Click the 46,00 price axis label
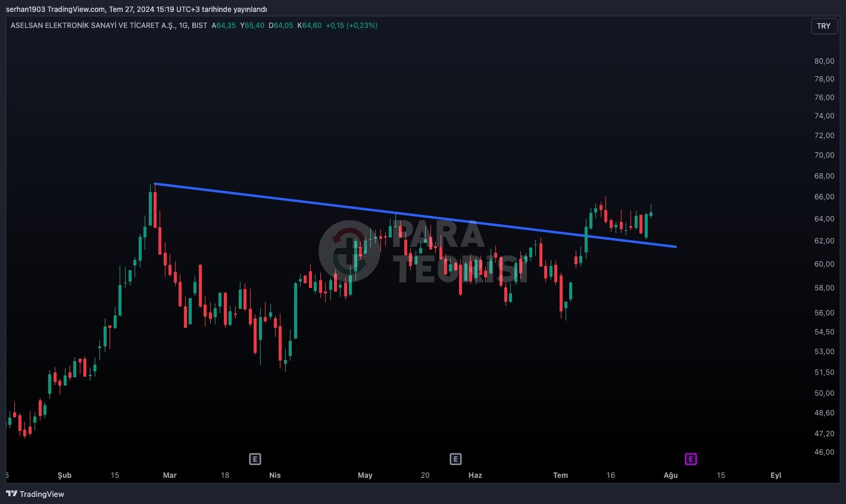 click(x=824, y=452)
